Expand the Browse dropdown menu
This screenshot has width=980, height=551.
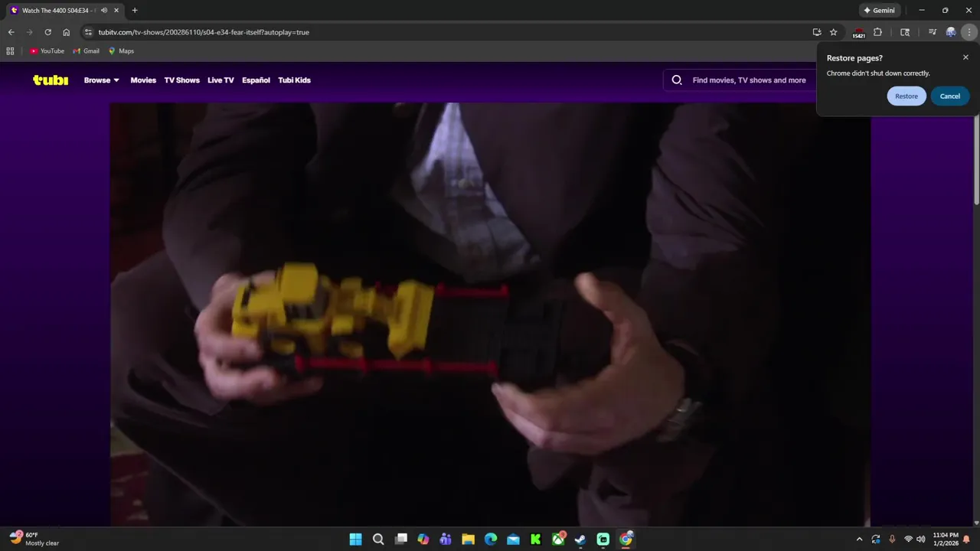pyautogui.click(x=101, y=80)
